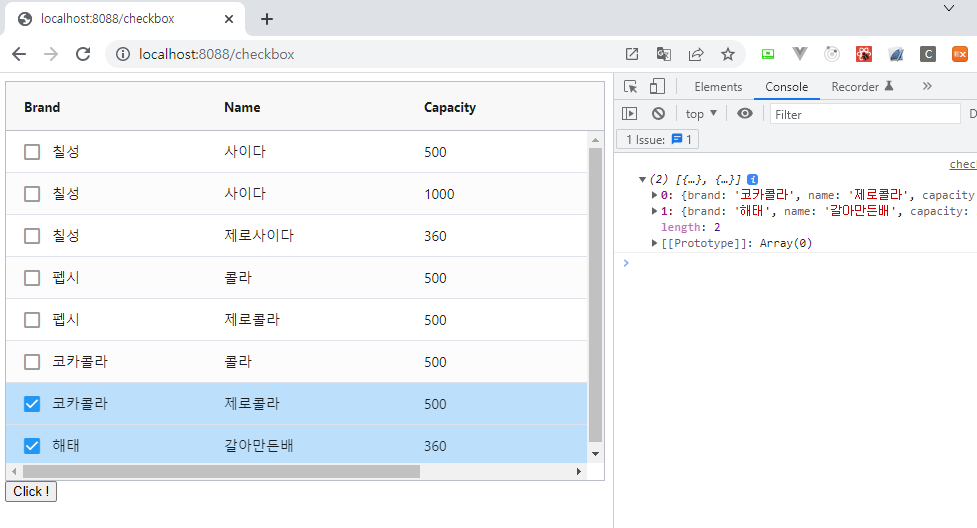This screenshot has width=977, height=528.
Task: Activate DevTools inspect element picker
Action: [x=631, y=87]
